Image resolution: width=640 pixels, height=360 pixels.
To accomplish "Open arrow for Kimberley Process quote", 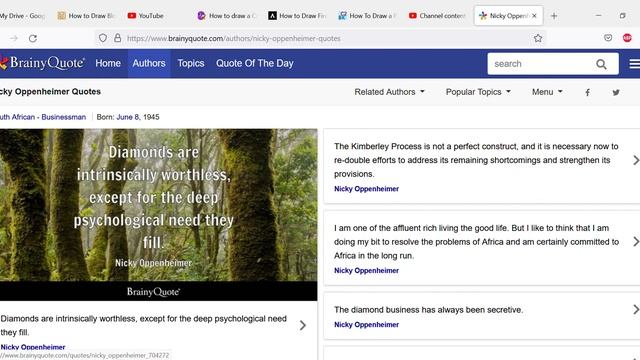I will (x=636, y=160).
